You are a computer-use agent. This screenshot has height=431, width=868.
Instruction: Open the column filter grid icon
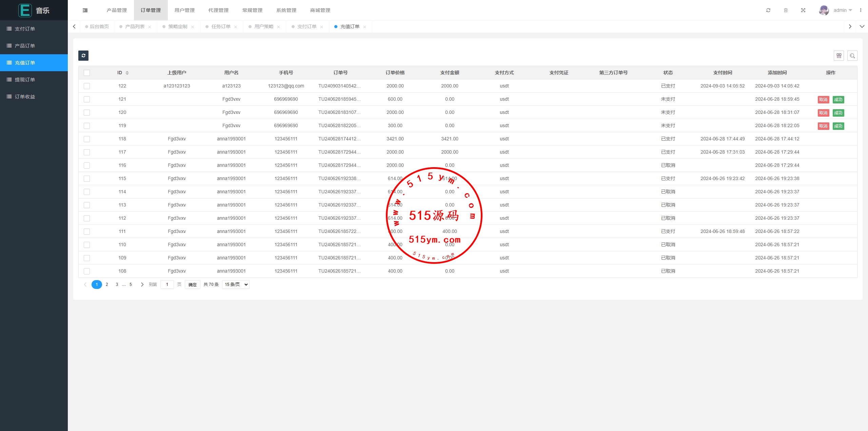coord(839,56)
